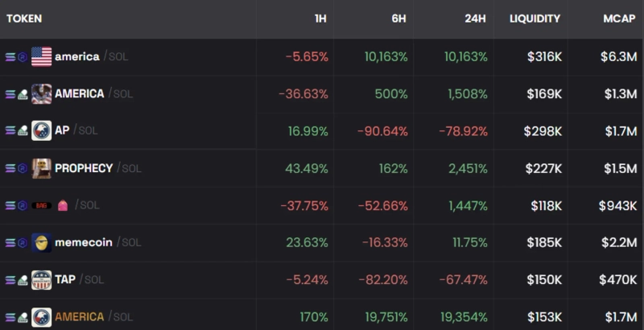
Task: Open the orange AMERICA token name link
Action: coord(79,316)
